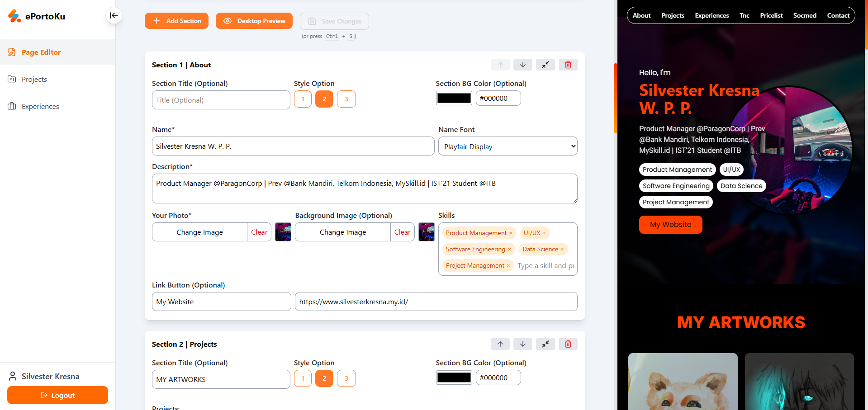Remove the Data Science skill tag

point(563,249)
